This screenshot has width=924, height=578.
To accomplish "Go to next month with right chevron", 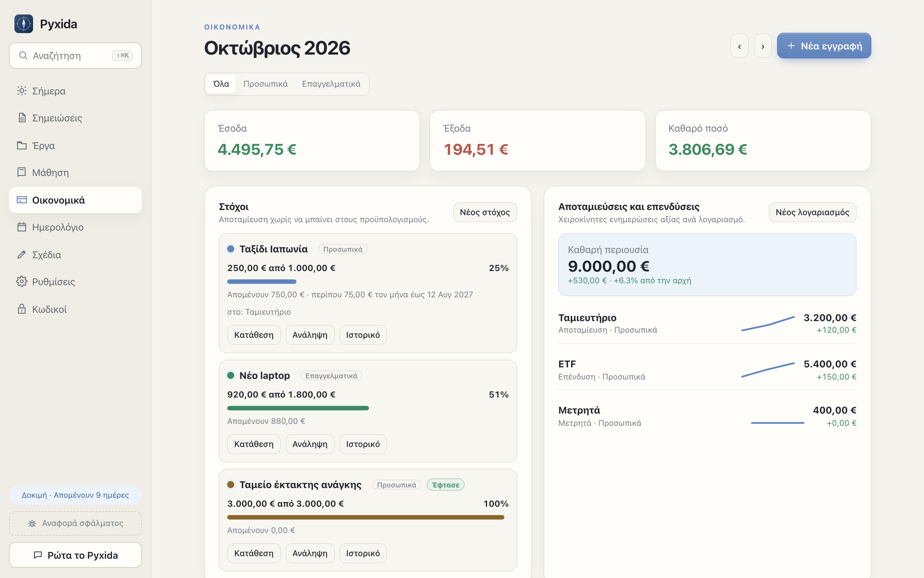I will [763, 46].
